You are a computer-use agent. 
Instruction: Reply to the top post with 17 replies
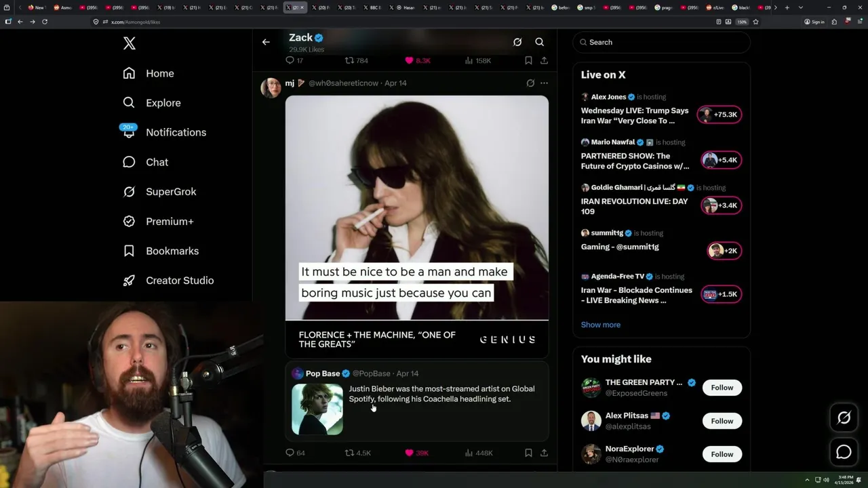294,60
